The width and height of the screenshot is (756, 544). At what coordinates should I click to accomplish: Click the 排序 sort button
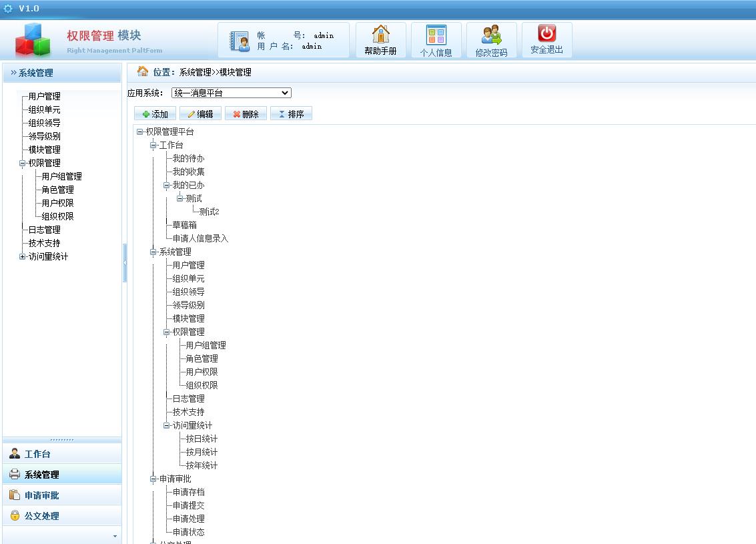click(291, 113)
